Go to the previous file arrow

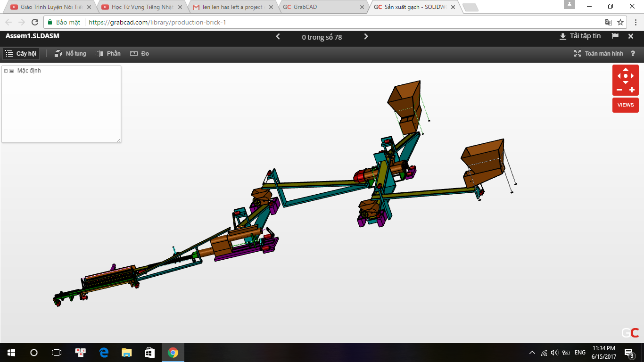[278, 37]
